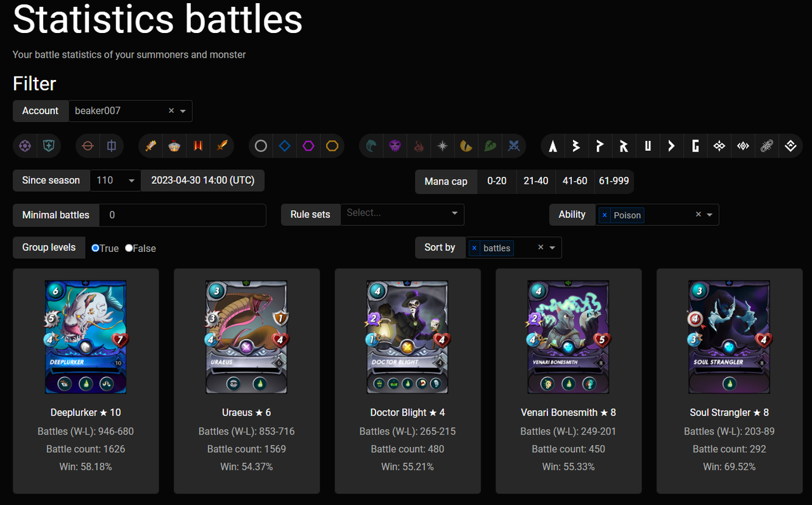The width and height of the screenshot is (812, 505).
Task: Open the Rule sets Select dropdown
Action: [402, 214]
